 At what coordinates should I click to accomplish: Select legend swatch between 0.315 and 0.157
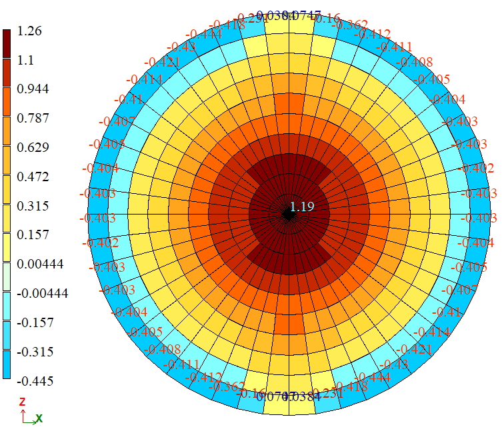click(7, 219)
